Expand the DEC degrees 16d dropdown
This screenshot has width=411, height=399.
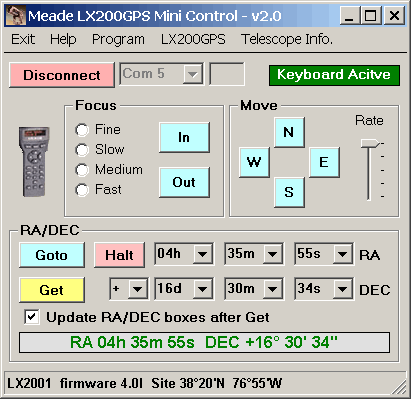pyautogui.click(x=202, y=289)
